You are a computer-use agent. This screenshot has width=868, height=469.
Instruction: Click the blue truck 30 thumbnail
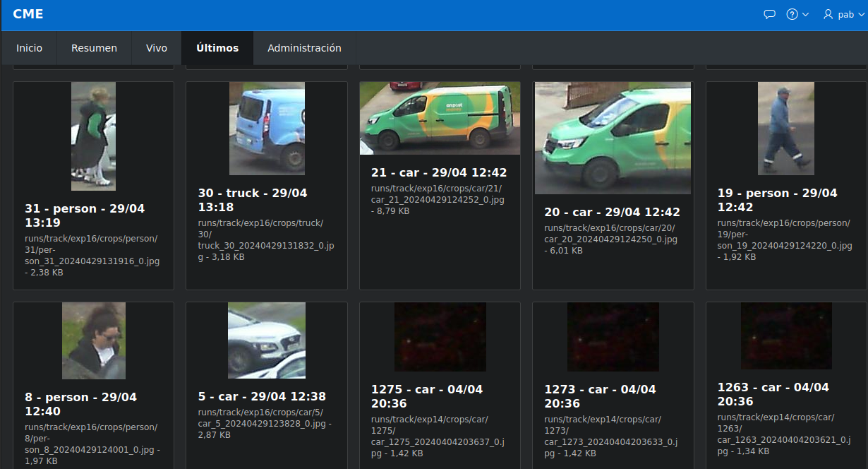tap(266, 129)
